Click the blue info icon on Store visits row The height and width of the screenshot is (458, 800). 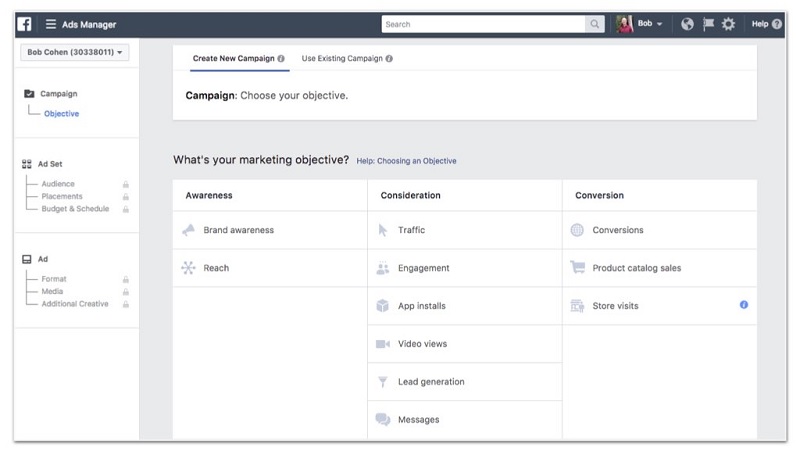pyautogui.click(x=744, y=304)
